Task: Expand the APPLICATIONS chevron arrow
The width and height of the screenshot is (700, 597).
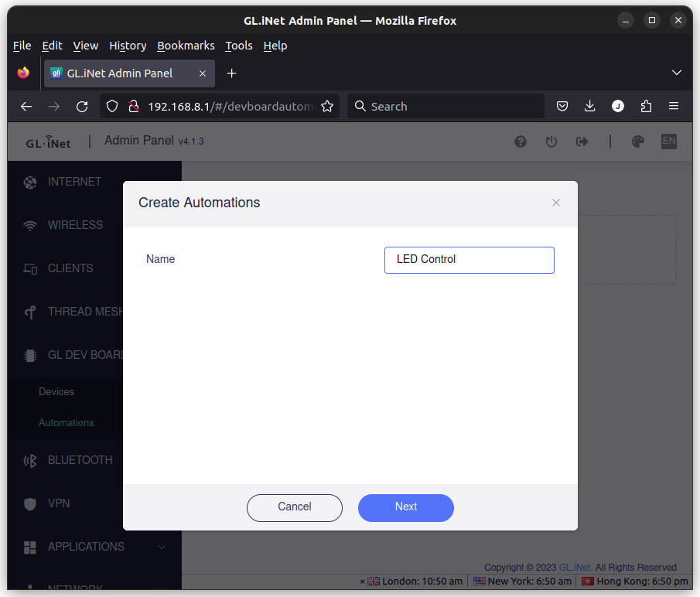Action: pos(162,547)
